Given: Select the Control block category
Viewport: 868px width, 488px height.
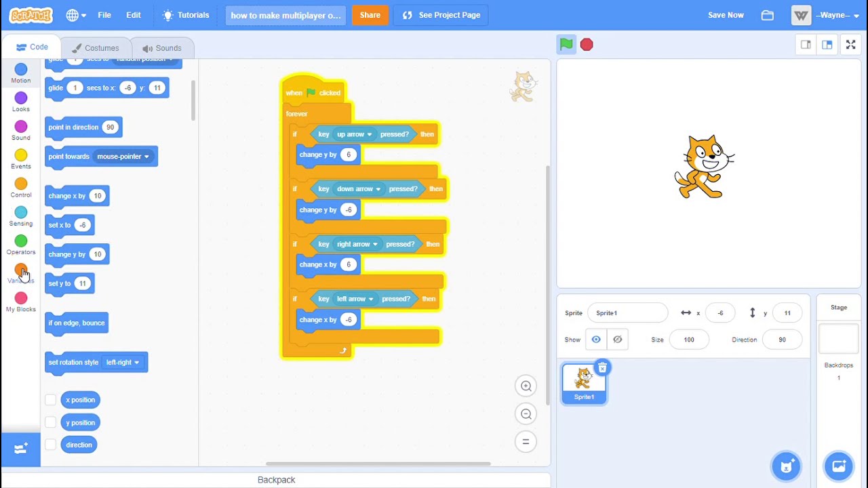Looking at the screenshot, I should click(21, 188).
